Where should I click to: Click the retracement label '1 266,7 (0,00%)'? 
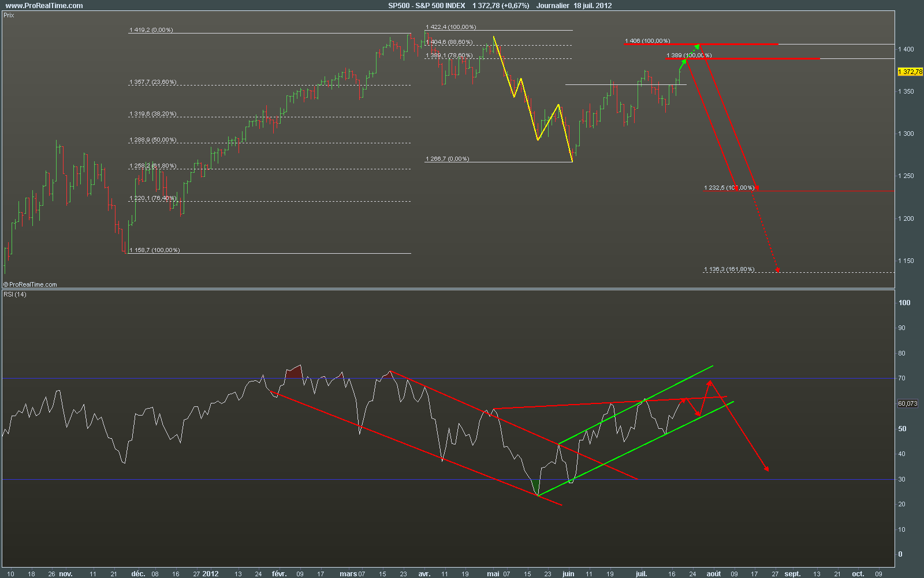448,159
